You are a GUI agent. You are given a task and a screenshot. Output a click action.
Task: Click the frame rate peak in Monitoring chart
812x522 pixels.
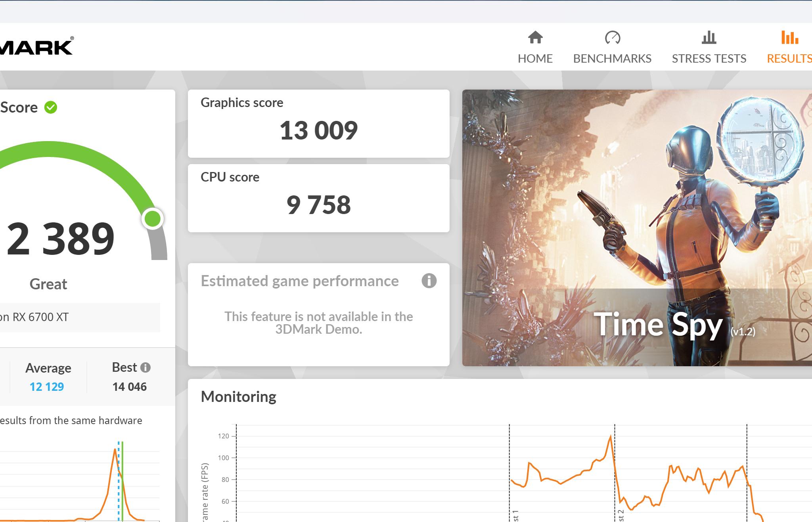610,436
